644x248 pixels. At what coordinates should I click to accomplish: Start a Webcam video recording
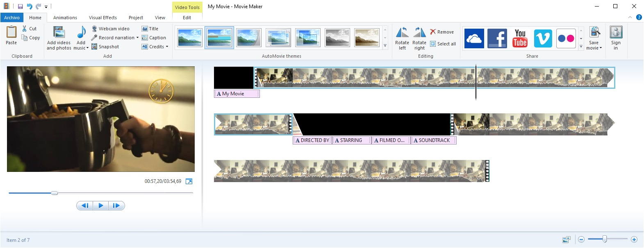click(110, 29)
